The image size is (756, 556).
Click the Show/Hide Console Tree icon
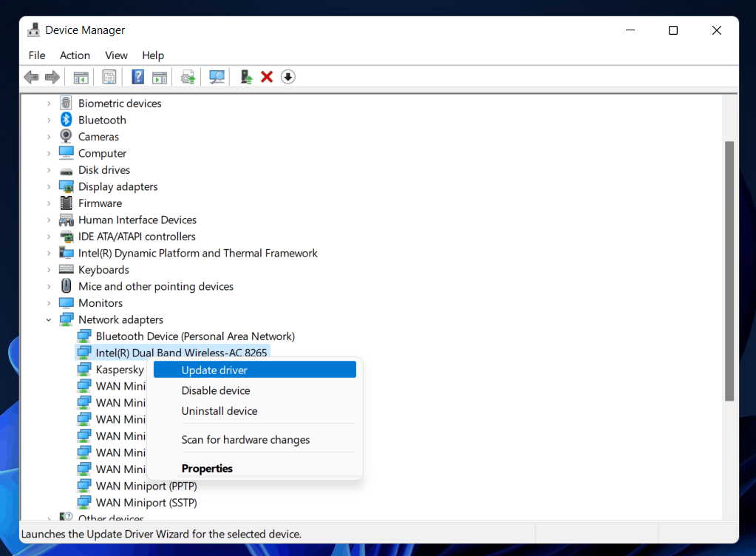click(x=81, y=77)
